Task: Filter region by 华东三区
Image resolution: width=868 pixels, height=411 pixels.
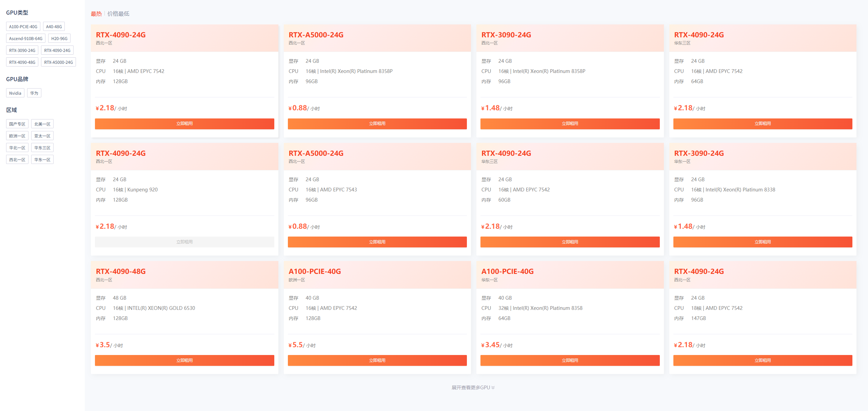Action: click(42, 148)
